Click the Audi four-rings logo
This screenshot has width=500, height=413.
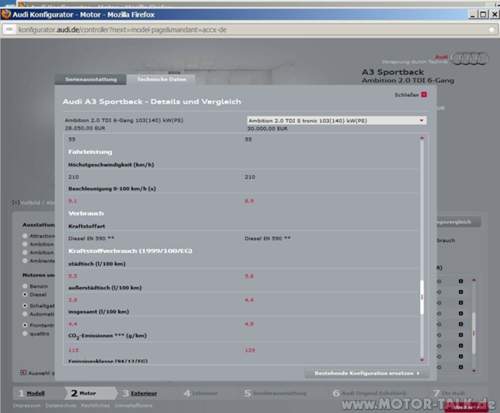[471, 59]
